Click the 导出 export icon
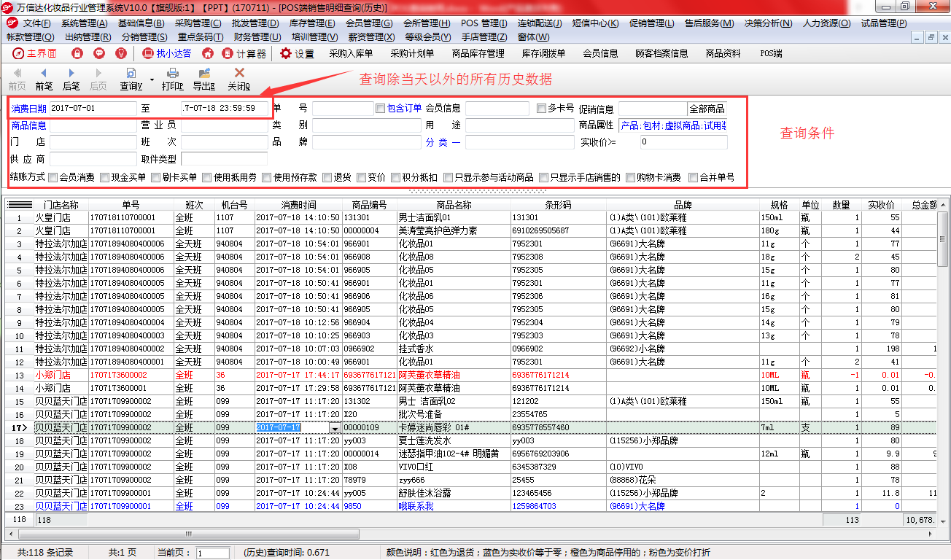 [204, 73]
